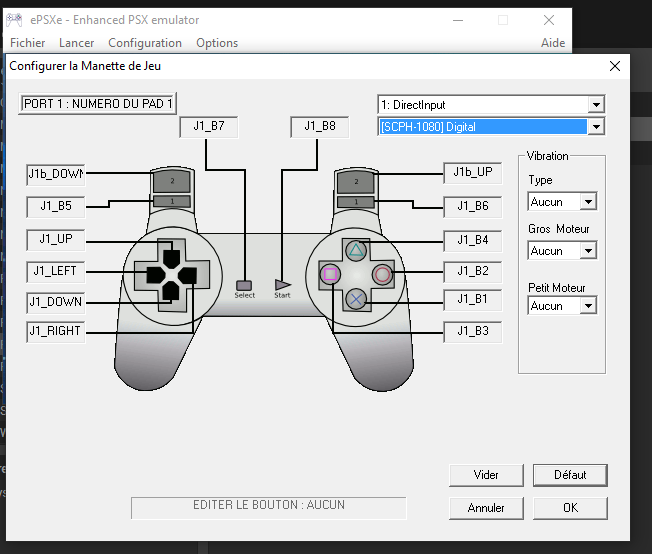
Task: Edit the J1_B1 cross mapping field
Action: point(473,300)
